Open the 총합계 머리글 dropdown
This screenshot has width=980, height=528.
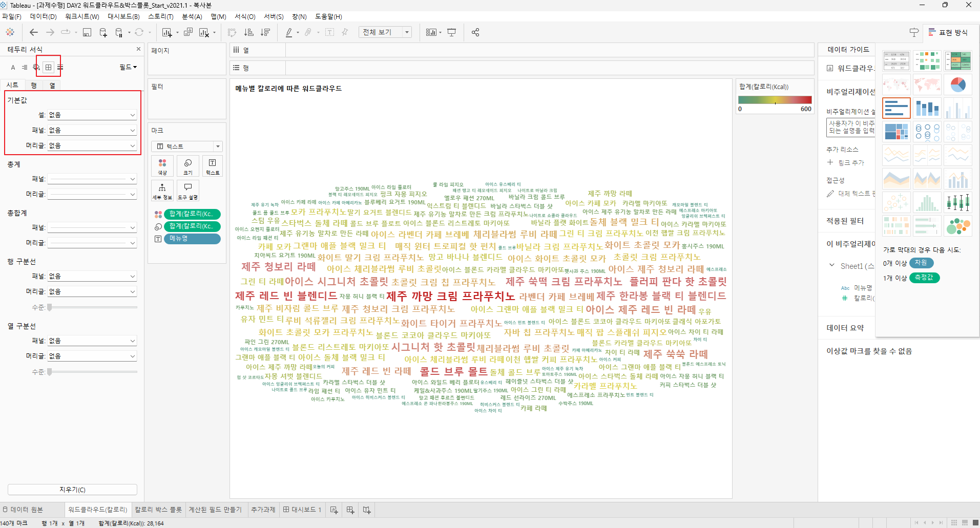92,243
